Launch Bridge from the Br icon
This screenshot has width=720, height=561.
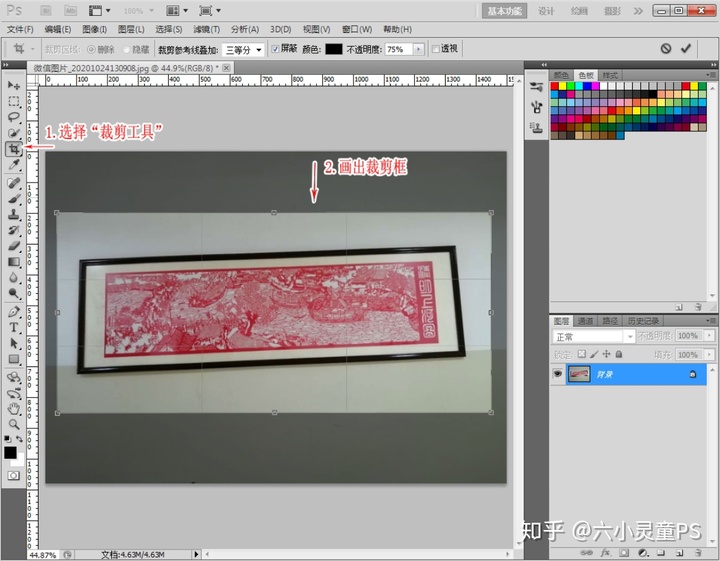(46, 10)
